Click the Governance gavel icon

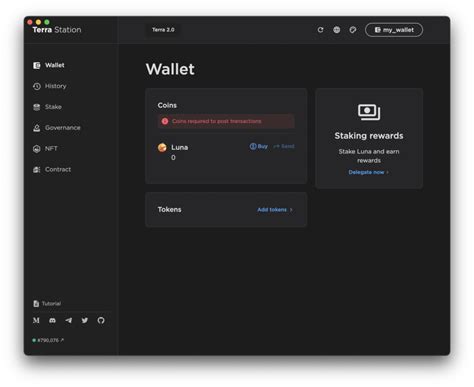tap(37, 128)
